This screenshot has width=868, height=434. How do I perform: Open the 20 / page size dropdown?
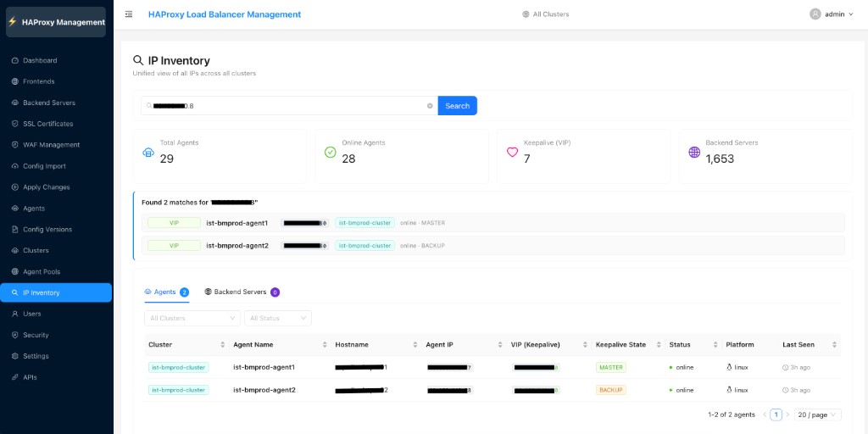click(x=818, y=415)
